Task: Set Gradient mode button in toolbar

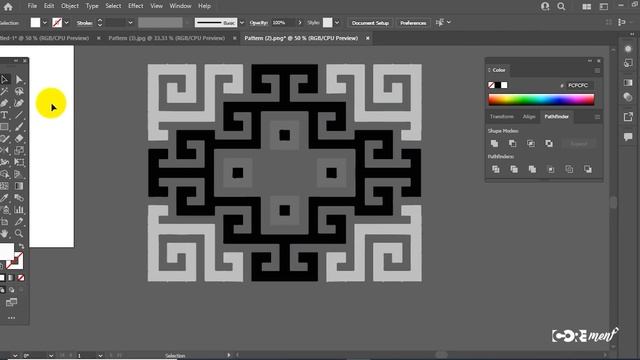Action: (x=11, y=278)
